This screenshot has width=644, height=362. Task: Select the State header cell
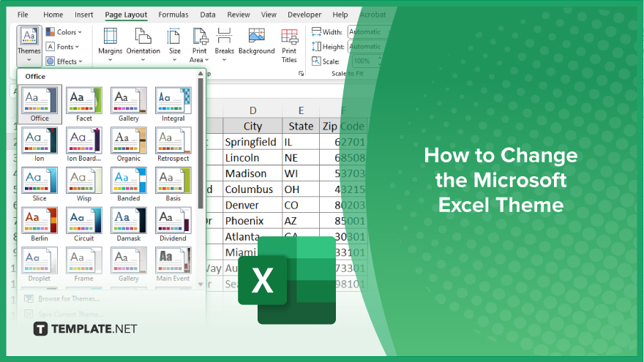click(x=301, y=126)
